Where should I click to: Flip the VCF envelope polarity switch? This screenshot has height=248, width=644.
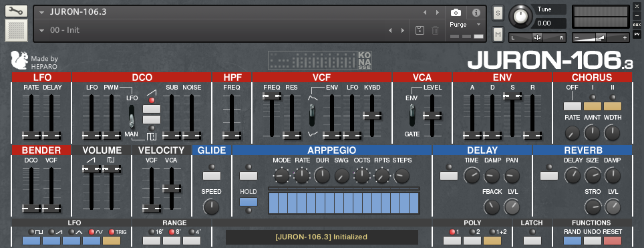coord(313,115)
